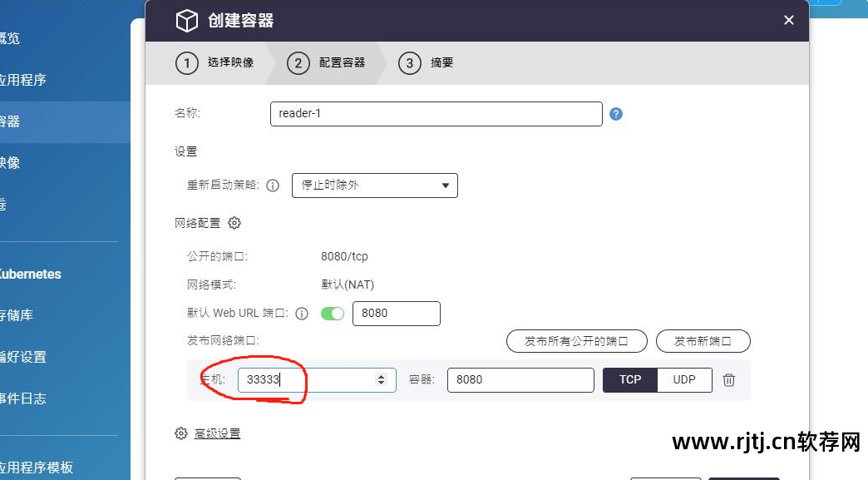
Task: Click the info icon next to 重新启动策略
Action: (273, 186)
